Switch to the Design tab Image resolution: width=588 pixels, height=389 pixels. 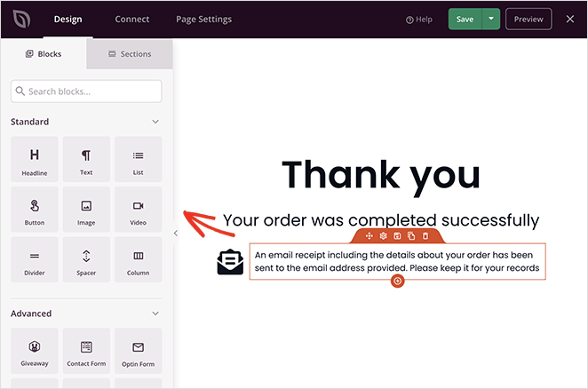pyautogui.click(x=68, y=20)
